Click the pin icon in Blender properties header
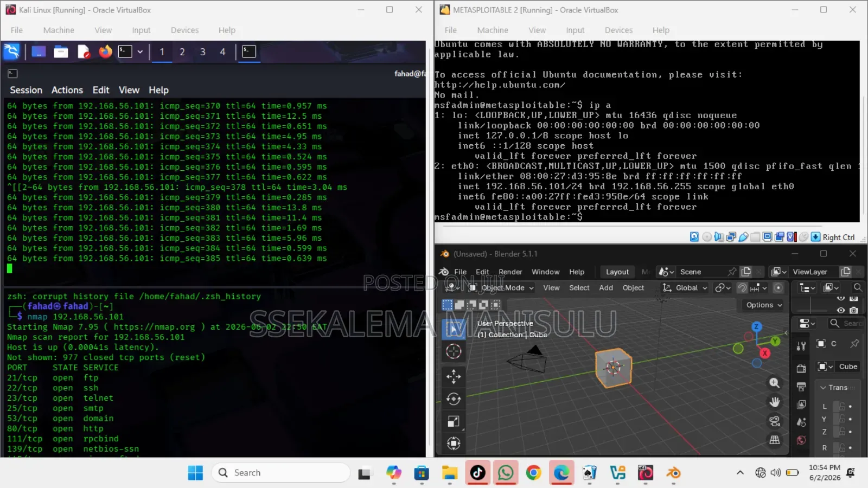The image size is (868, 488). pyautogui.click(x=854, y=343)
